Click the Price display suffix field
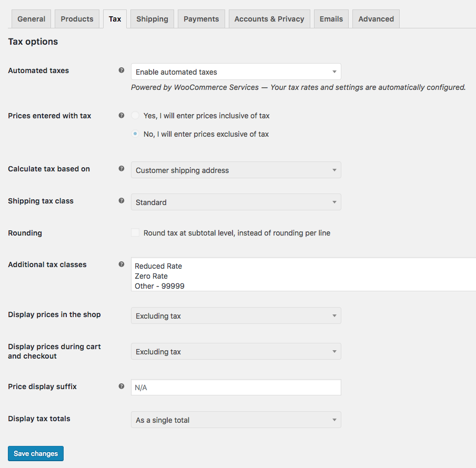The width and height of the screenshot is (476, 468). pos(236,387)
